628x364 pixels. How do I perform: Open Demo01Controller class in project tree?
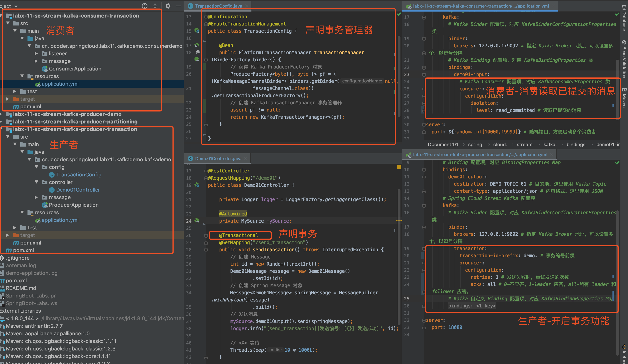(78, 190)
